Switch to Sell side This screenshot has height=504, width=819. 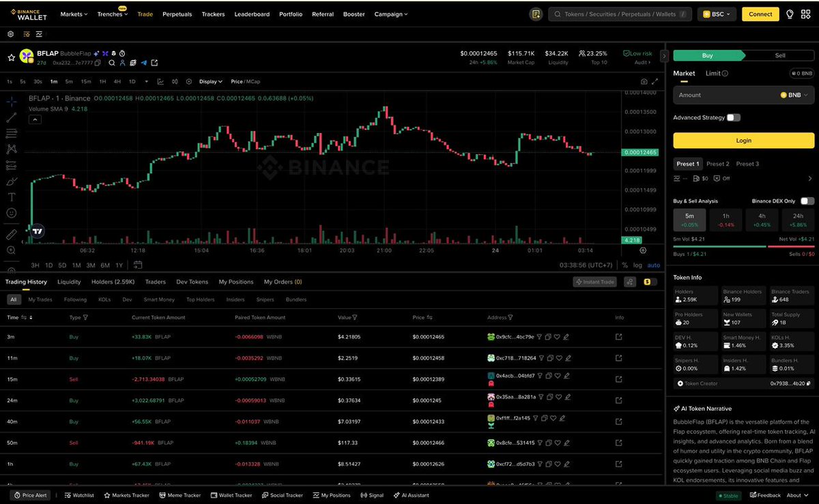(780, 56)
